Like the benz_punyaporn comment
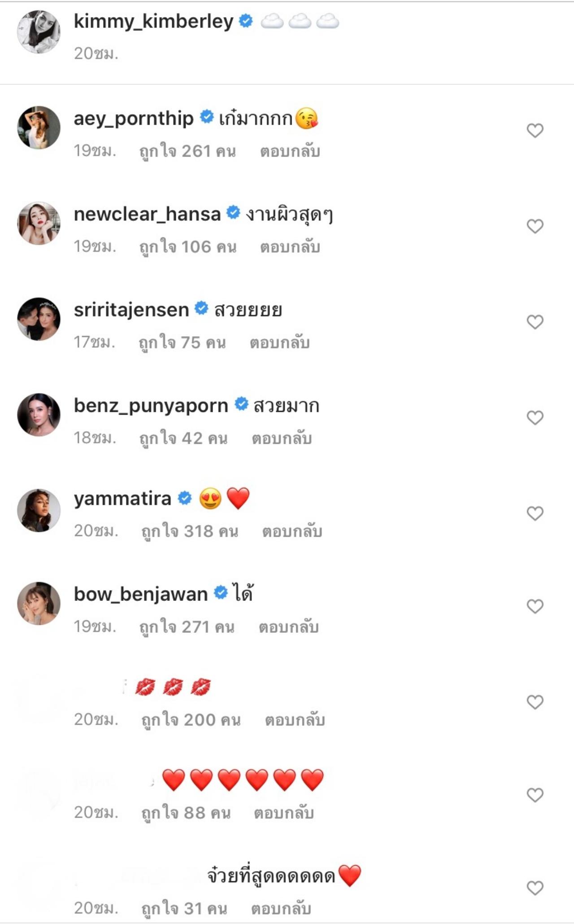Image resolution: width=574 pixels, height=924 pixels. (x=535, y=418)
